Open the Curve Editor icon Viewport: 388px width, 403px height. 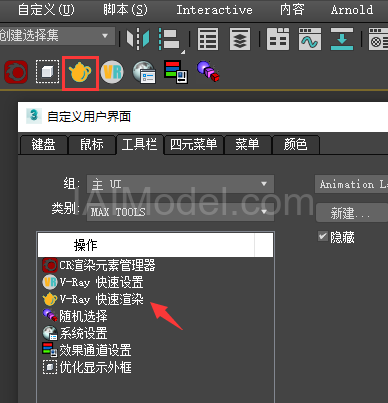310,39
